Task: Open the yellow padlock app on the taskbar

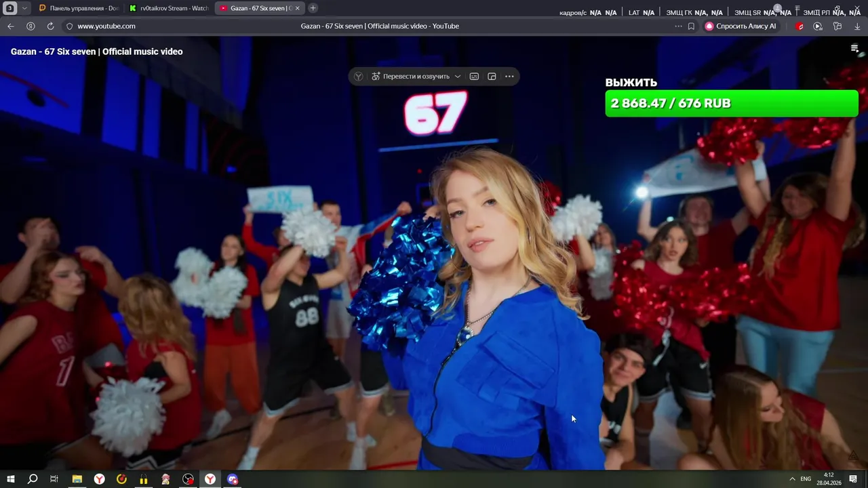Action: point(143,479)
